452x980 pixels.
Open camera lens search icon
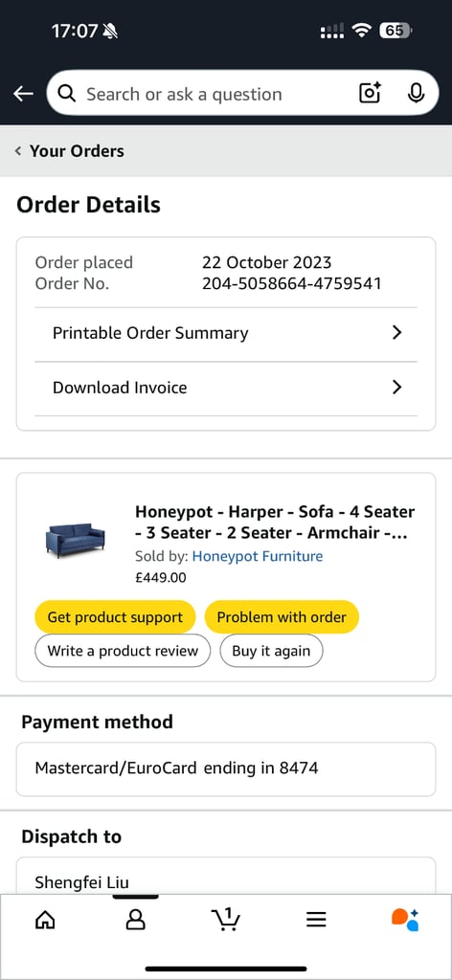[370, 93]
